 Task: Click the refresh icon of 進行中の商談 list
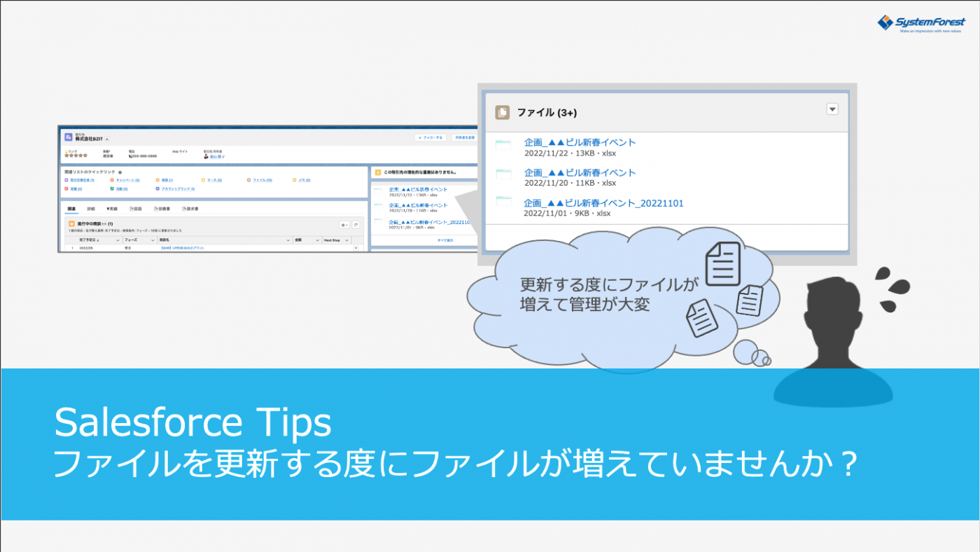[x=356, y=225]
